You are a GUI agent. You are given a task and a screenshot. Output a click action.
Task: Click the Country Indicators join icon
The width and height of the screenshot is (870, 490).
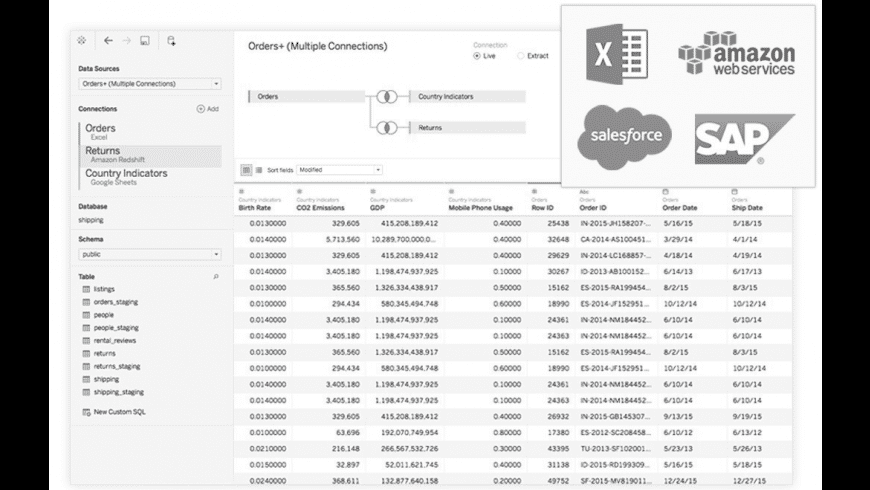click(387, 97)
